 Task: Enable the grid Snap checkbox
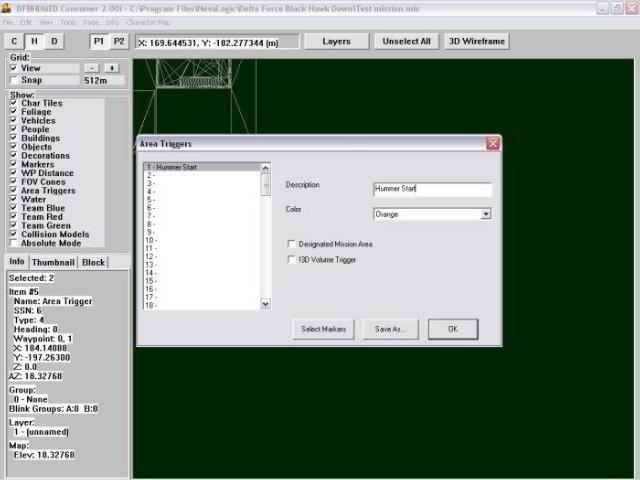14,80
